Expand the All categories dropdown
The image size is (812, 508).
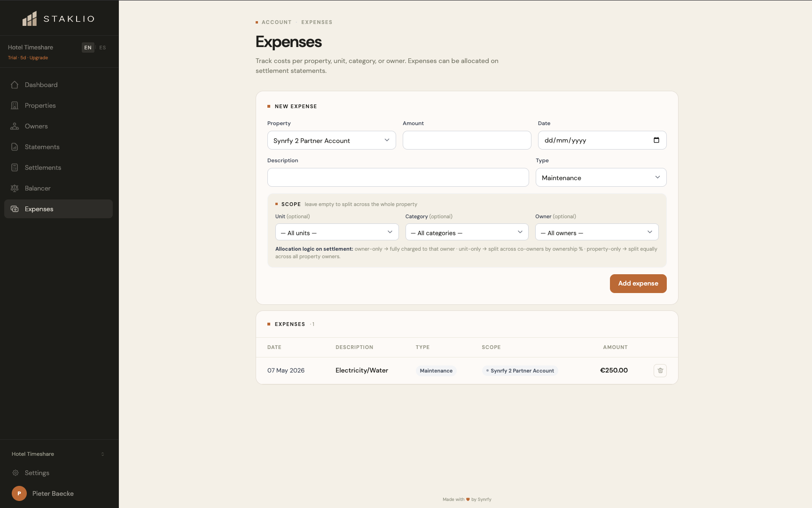pyautogui.click(x=467, y=232)
